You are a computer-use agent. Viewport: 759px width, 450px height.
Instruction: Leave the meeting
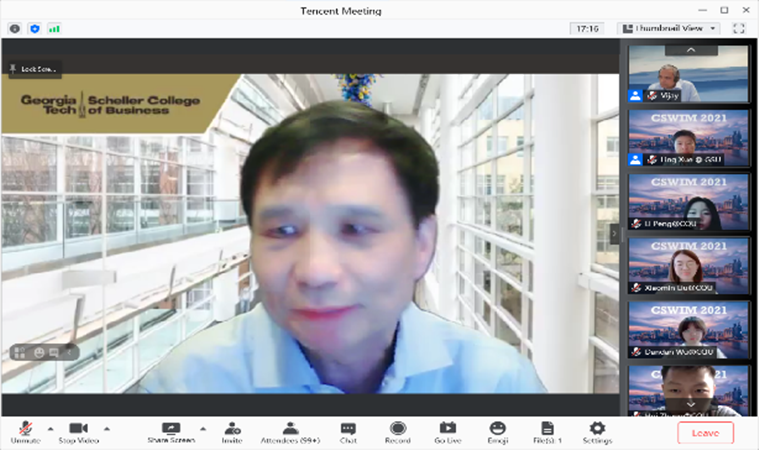coord(705,433)
